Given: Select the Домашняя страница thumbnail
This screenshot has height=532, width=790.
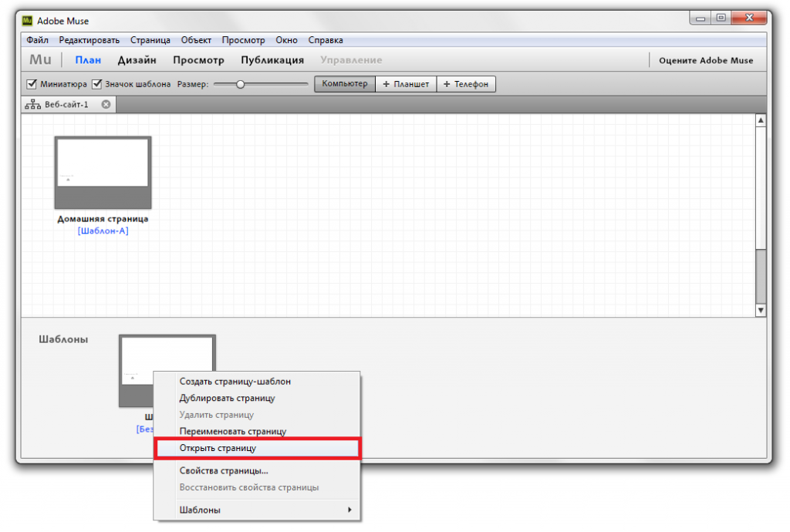Looking at the screenshot, I should pyautogui.click(x=103, y=173).
